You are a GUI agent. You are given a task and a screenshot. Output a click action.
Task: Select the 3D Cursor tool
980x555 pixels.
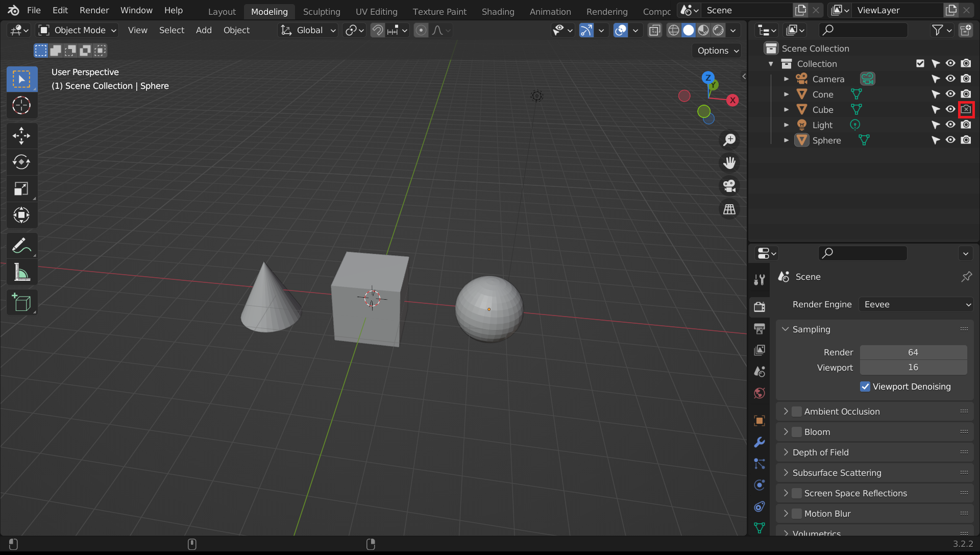21,106
